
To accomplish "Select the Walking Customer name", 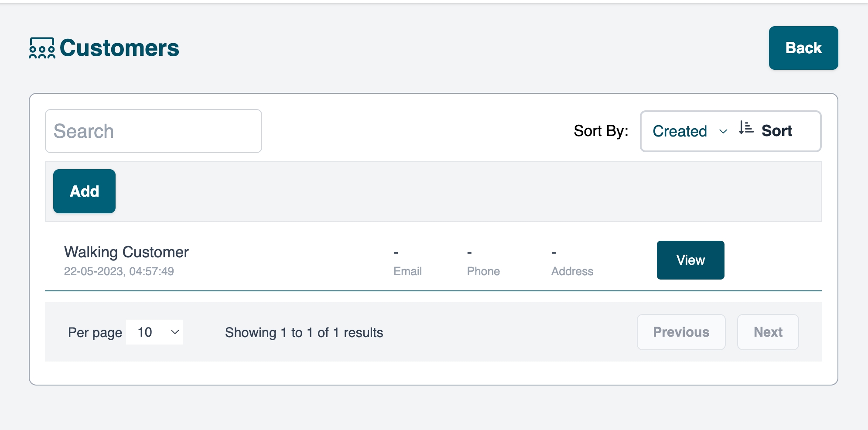I will 126,252.
